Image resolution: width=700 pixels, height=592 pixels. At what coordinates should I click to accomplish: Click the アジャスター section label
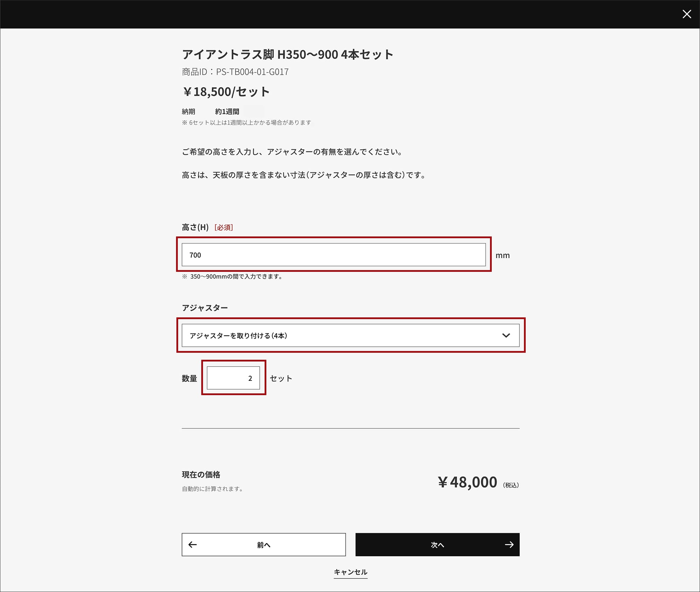click(x=205, y=308)
